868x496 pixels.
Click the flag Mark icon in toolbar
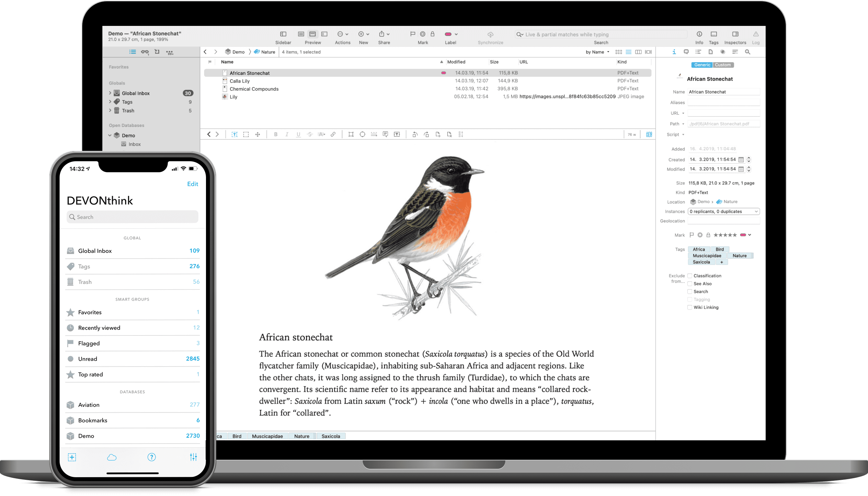click(x=412, y=34)
